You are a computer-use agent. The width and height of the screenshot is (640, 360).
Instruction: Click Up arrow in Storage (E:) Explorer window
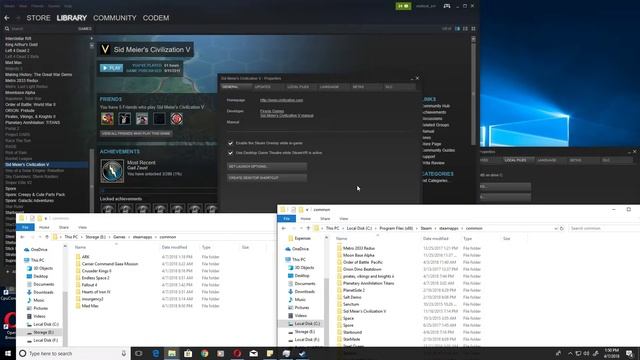[x=47, y=237]
